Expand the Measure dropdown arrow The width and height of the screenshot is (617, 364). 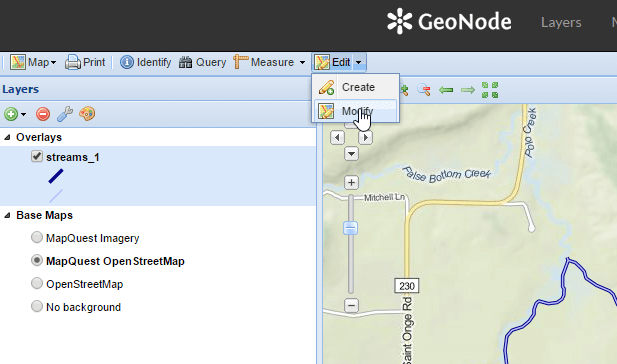[x=302, y=62]
